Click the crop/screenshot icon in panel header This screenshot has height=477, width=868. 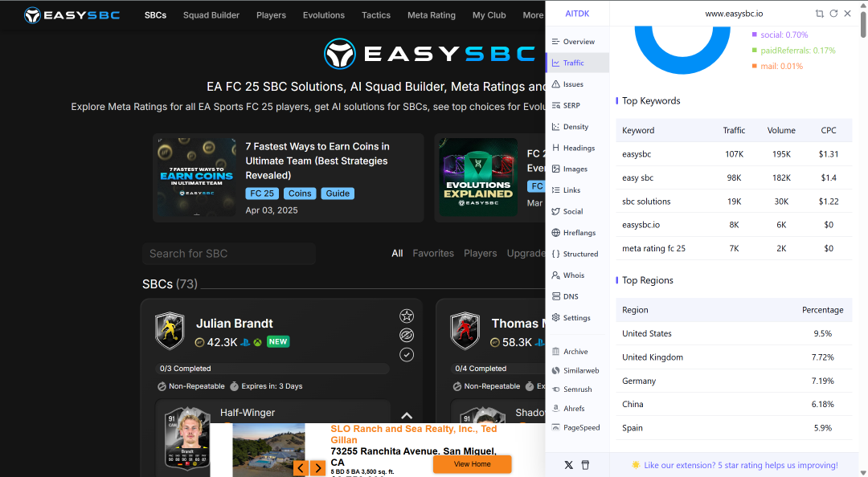click(819, 14)
